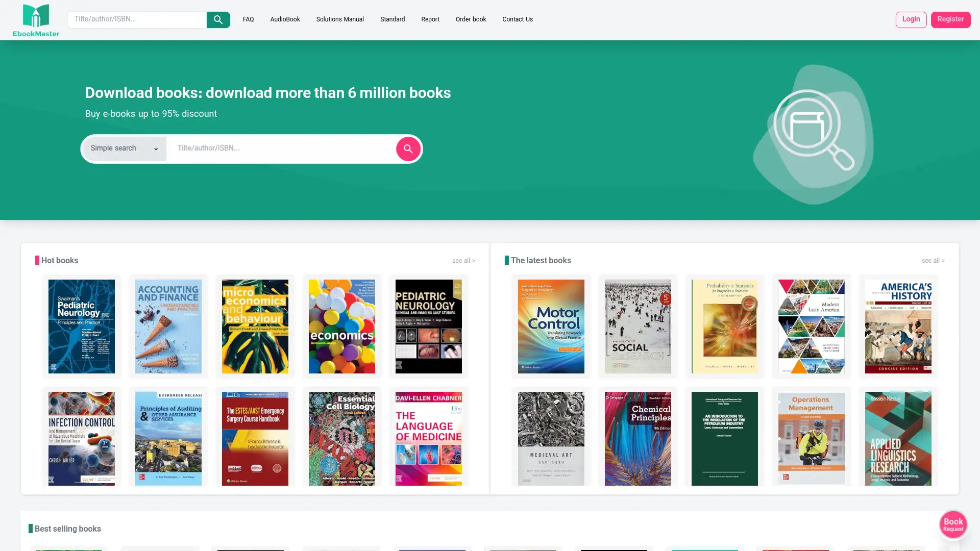Open the Simple search dropdown
Image resolution: width=980 pixels, height=551 pixels.
point(122,148)
